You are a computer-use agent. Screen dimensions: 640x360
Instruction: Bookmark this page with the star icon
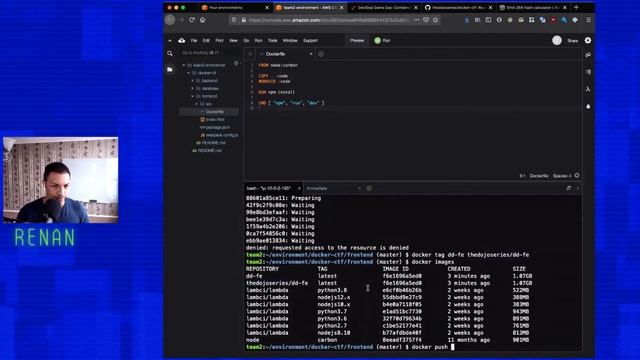(436, 20)
